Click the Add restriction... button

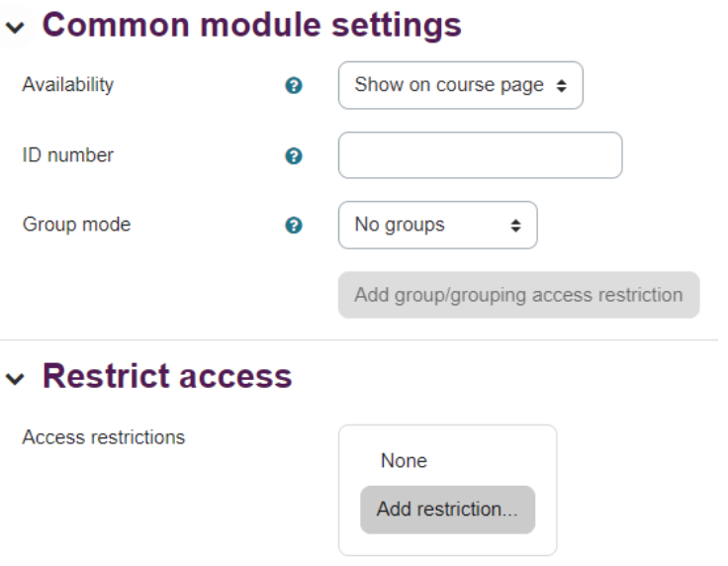[447, 510]
